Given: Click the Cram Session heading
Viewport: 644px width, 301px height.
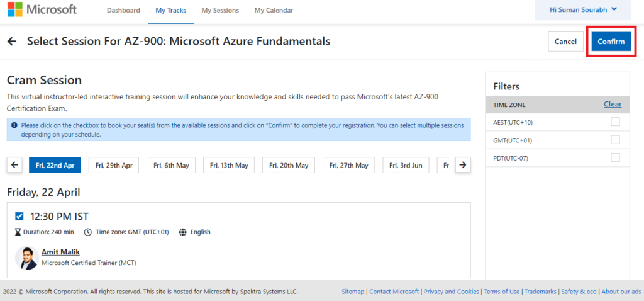Looking at the screenshot, I should [45, 80].
